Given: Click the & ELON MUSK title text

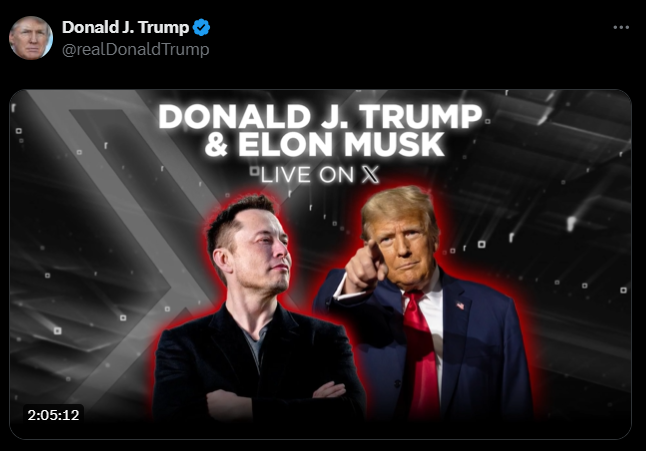Looking at the screenshot, I should [325, 144].
